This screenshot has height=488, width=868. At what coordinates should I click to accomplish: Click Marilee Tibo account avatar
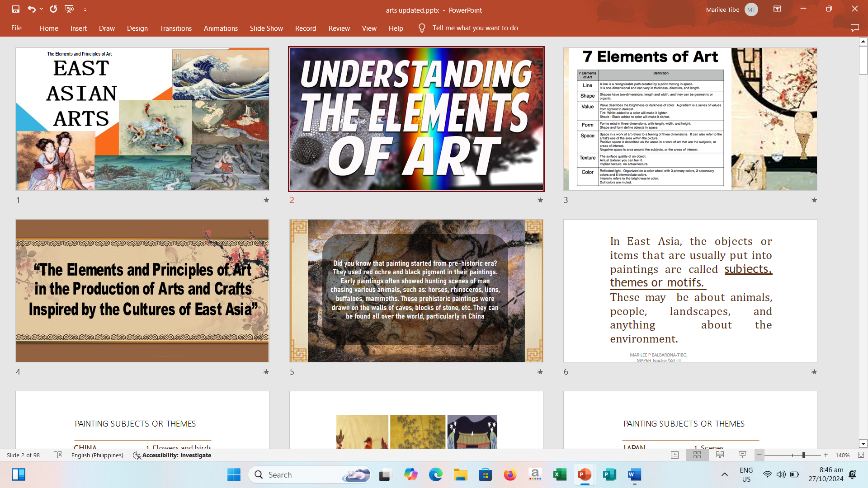coord(751,9)
